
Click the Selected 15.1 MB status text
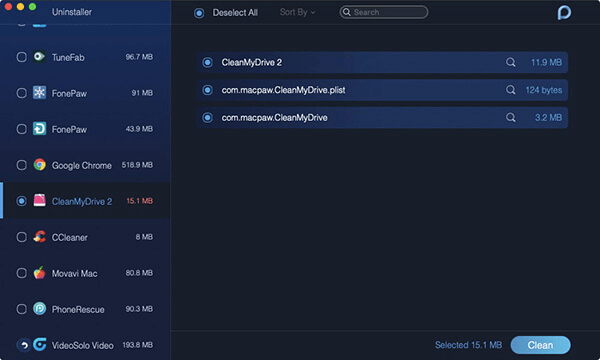(x=468, y=345)
